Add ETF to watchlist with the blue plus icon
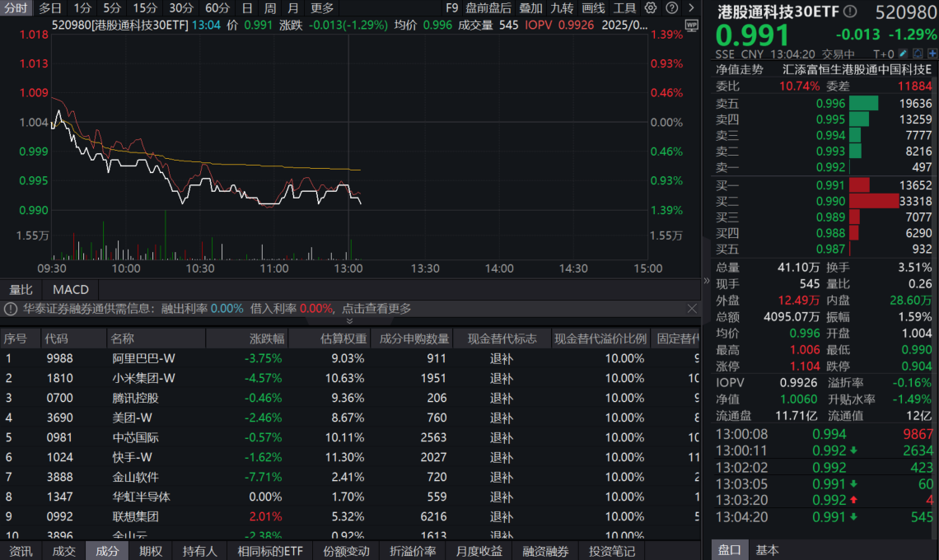 932,53
